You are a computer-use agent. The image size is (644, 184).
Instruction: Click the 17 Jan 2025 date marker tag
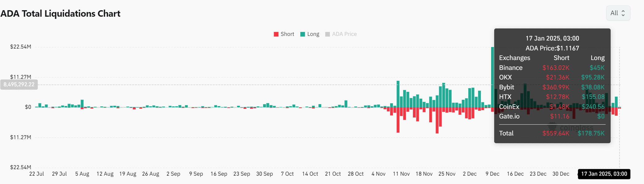click(604, 174)
